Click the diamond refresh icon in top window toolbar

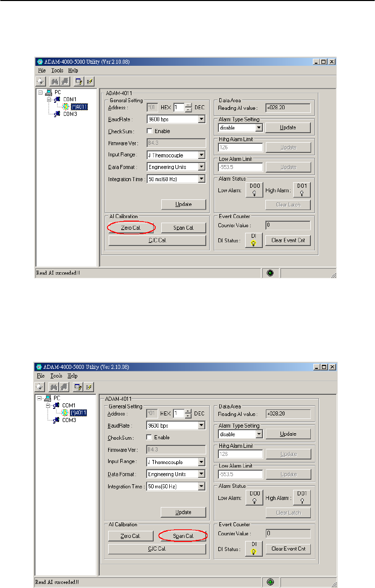pyautogui.click(x=40, y=81)
